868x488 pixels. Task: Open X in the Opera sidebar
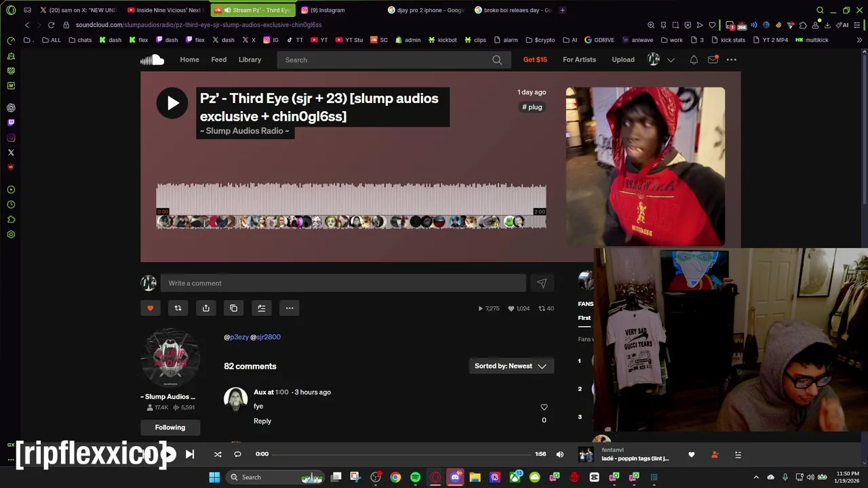[11, 152]
